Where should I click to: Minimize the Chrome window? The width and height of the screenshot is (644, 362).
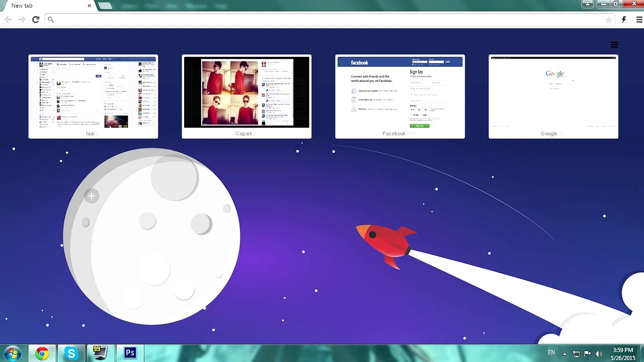coord(604,4)
